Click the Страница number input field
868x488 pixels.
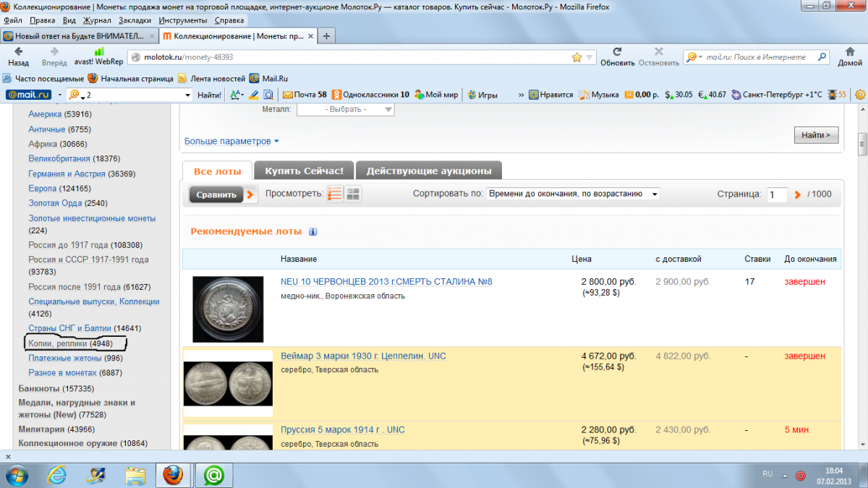(777, 194)
